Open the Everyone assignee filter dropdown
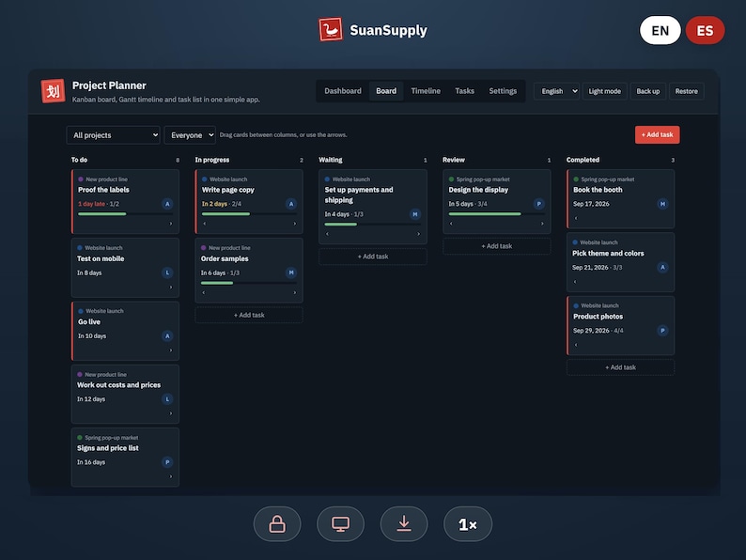Screen dimensions: 746x560 (x=190, y=135)
